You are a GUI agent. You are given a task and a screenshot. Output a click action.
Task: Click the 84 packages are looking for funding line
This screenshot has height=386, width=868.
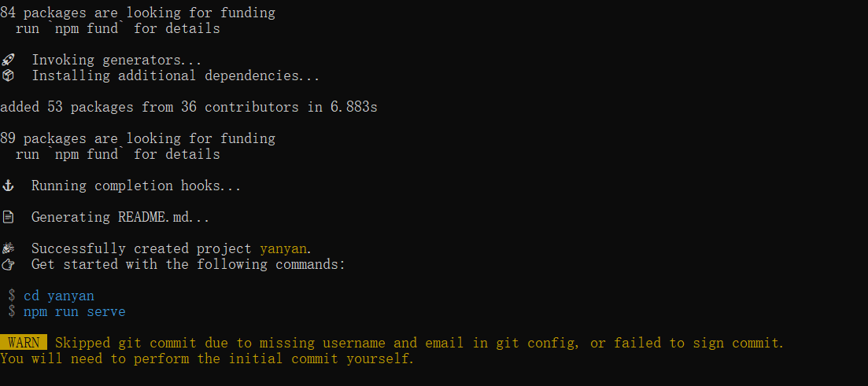tap(138, 13)
